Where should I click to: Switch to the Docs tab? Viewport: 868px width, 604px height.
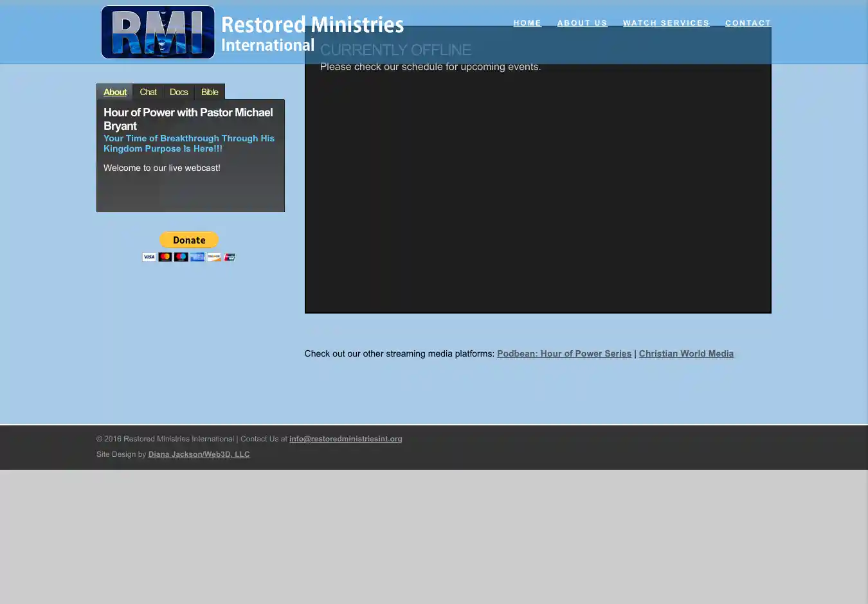click(x=179, y=92)
